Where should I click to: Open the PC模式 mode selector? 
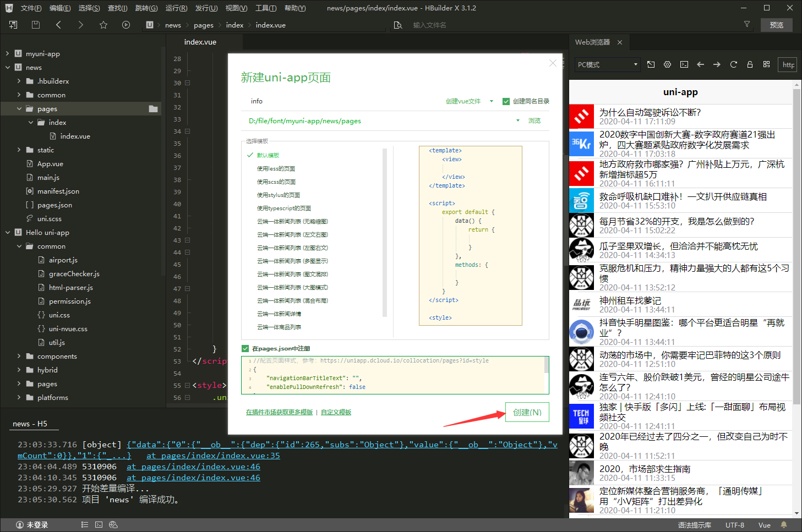[607, 64]
